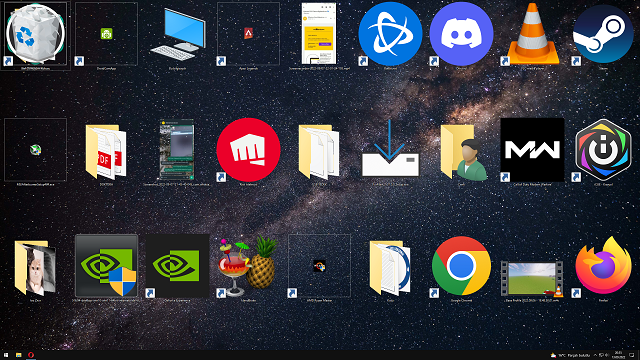The width and height of the screenshot is (640, 360).
Task: Expand the hidden system tray icons chevron
Action: pos(595,356)
